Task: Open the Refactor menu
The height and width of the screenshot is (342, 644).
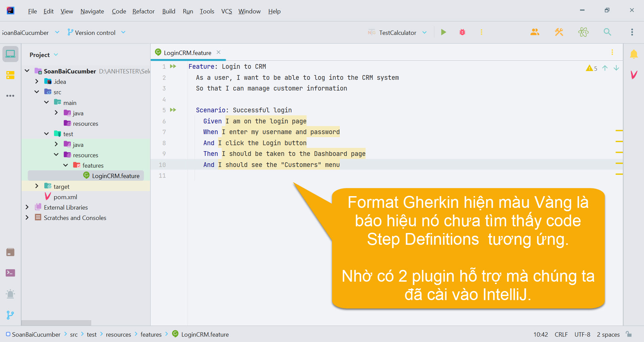Action: coord(144,11)
